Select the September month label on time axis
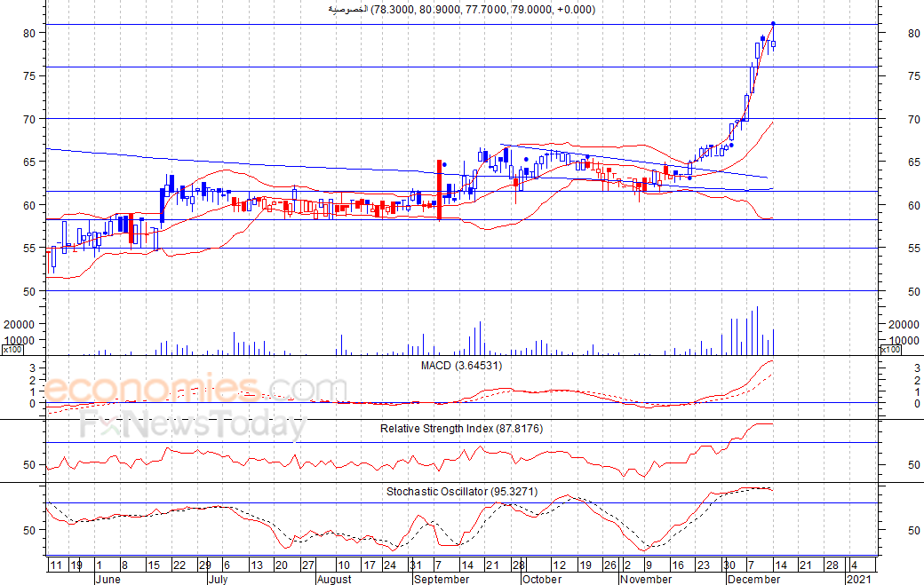The image size is (924, 585). (x=442, y=579)
